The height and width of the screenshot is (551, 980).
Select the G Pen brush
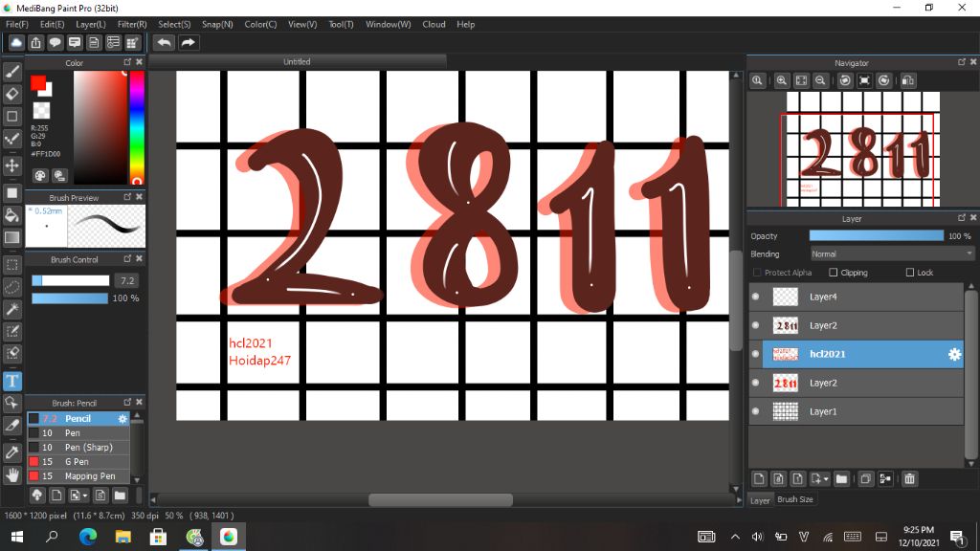click(78, 462)
